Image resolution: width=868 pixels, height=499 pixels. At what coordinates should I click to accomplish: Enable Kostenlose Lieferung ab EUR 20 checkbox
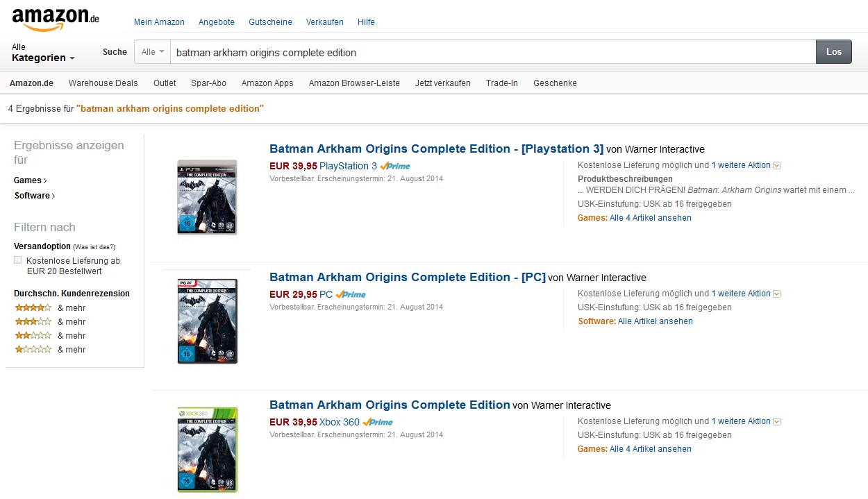(x=18, y=260)
